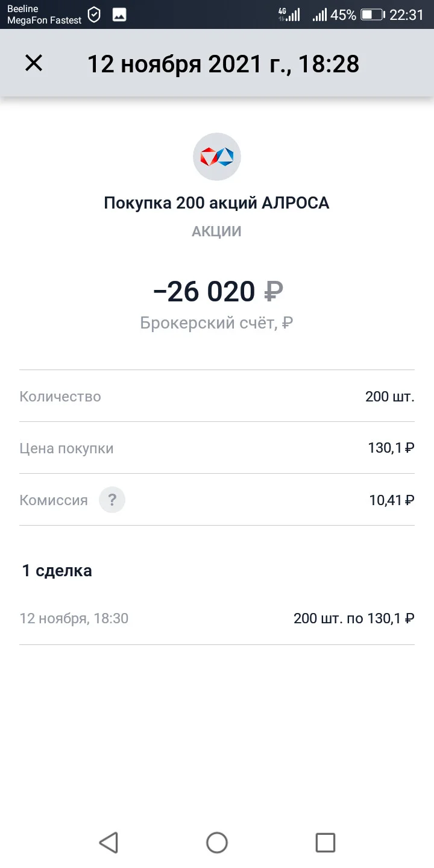Select the "Цена покупки" row
Screen dimensions: 434x868
217,448
